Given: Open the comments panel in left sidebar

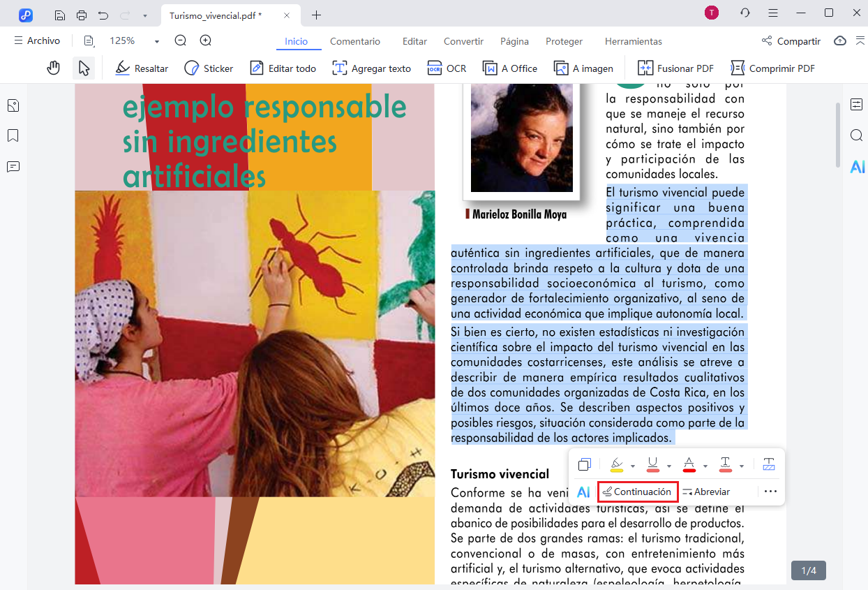Looking at the screenshot, I should (x=13, y=166).
